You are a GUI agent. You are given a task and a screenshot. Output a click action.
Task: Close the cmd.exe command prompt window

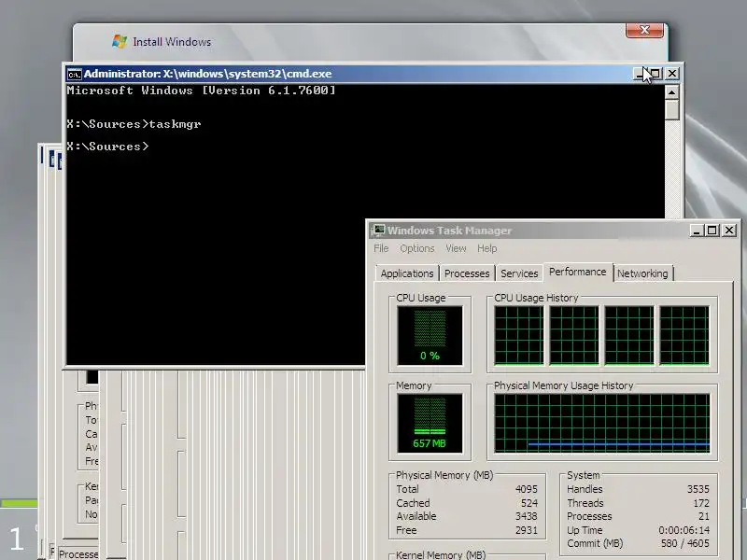coord(671,74)
